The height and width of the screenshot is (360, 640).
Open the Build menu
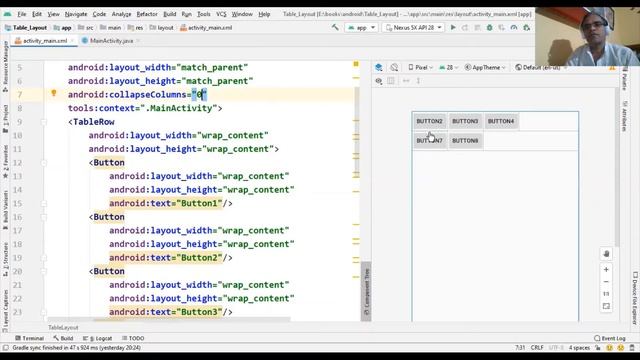(x=169, y=14)
